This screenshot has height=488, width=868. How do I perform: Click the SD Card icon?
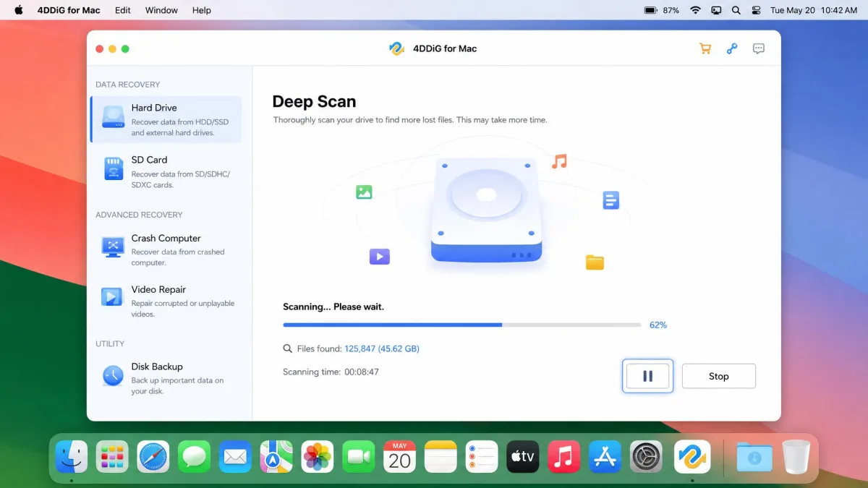point(113,168)
